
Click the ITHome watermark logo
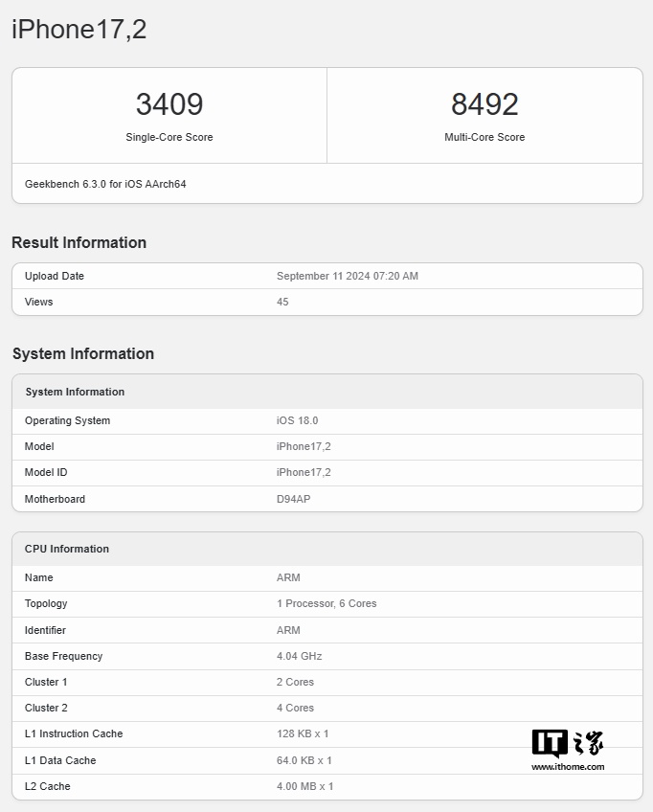pyautogui.click(x=567, y=743)
